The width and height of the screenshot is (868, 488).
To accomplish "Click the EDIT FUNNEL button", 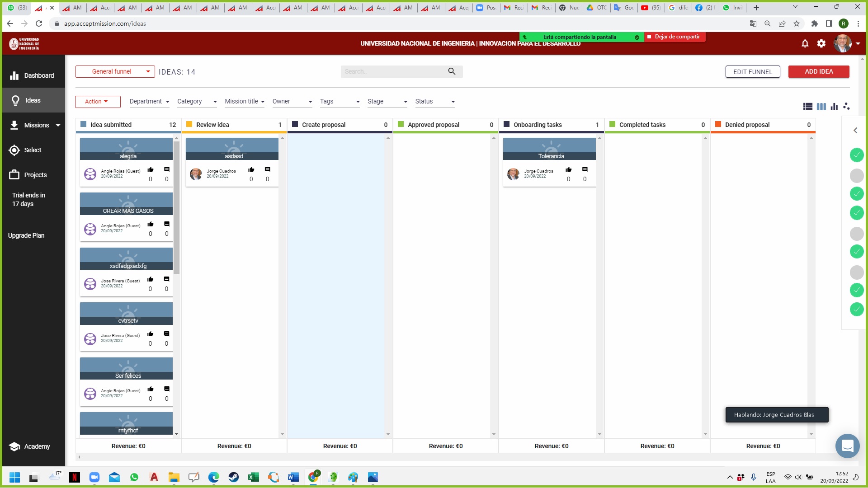I will pyautogui.click(x=752, y=72).
